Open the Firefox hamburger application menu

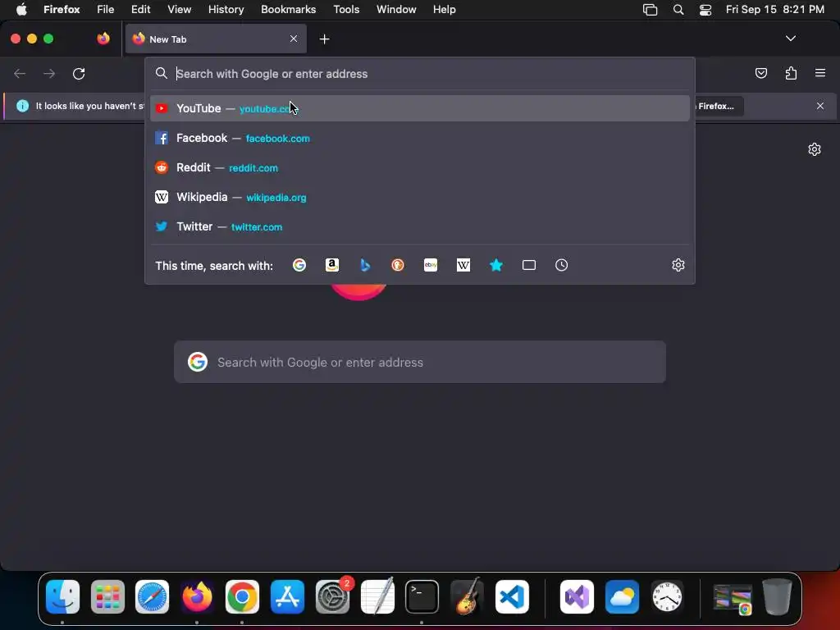point(820,73)
